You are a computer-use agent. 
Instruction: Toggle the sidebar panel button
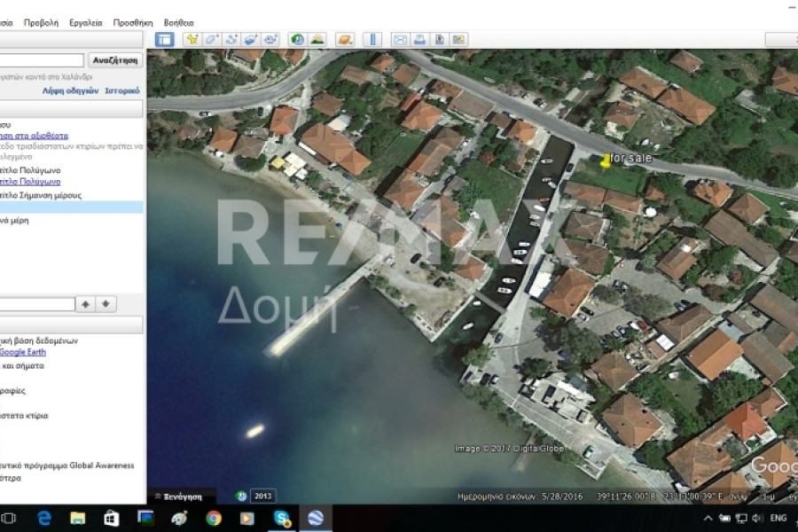pos(164,39)
